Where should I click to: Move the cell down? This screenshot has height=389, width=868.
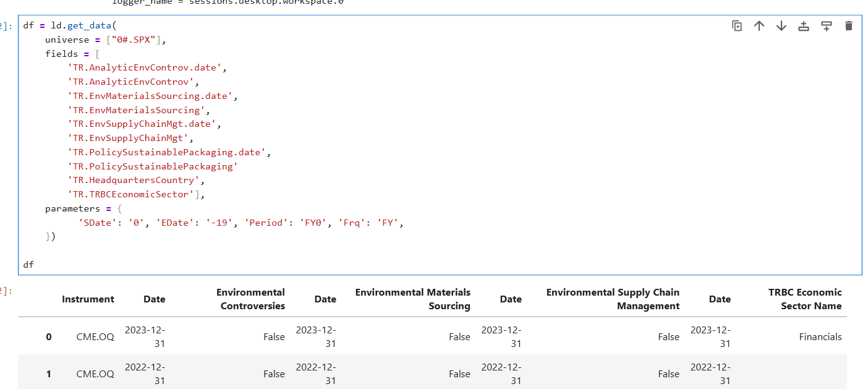pos(781,26)
